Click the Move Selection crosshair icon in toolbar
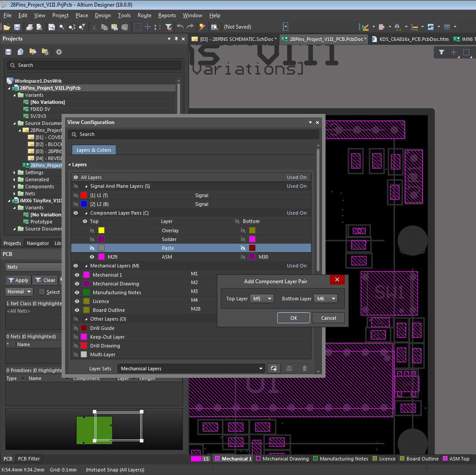The height and width of the screenshot is (475, 476). click(x=148, y=27)
